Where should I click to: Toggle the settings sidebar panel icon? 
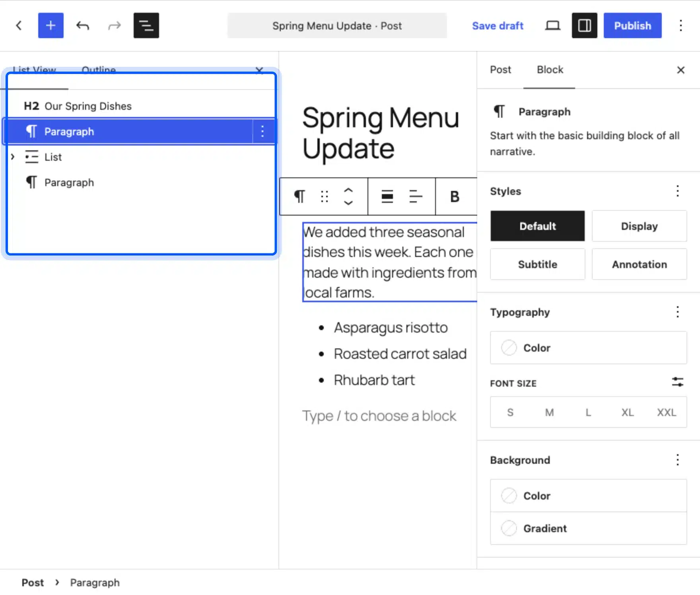tap(584, 25)
